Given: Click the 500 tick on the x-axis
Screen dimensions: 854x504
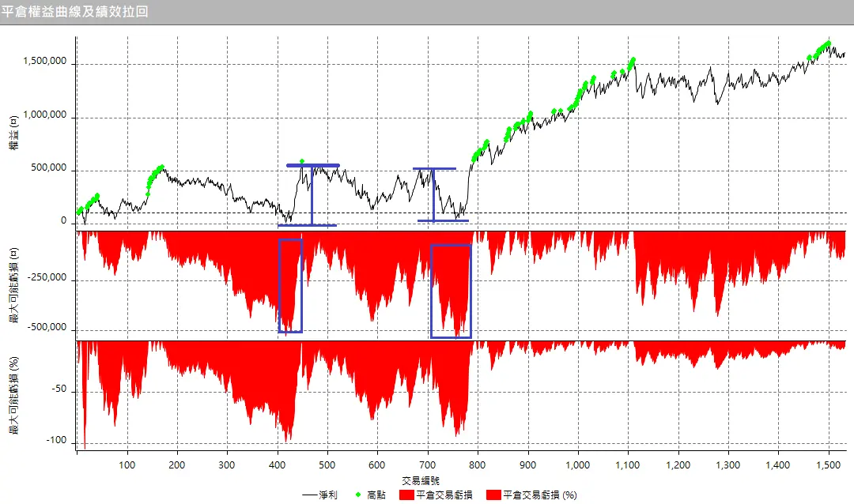Looking at the screenshot, I should pos(327,465).
